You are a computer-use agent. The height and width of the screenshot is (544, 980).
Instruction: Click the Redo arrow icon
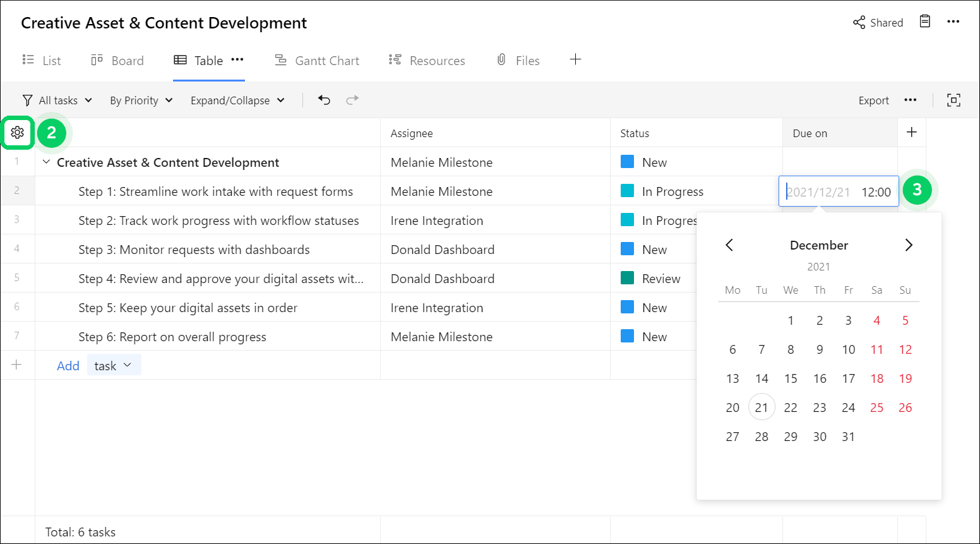point(352,100)
